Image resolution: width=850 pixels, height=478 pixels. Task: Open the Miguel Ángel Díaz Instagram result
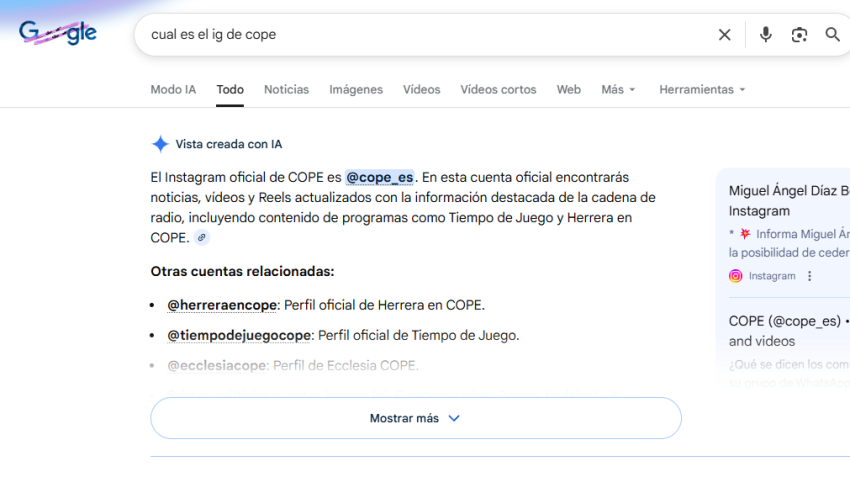pos(789,201)
